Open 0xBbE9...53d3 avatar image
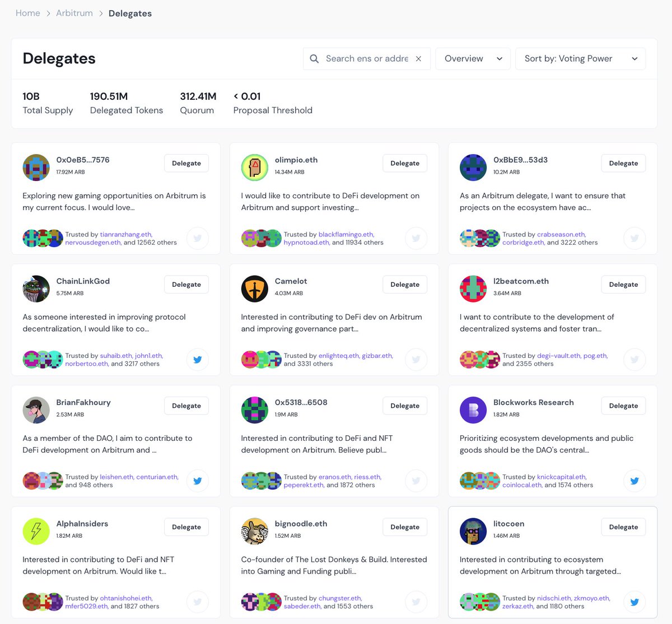672x624 pixels. (x=473, y=167)
